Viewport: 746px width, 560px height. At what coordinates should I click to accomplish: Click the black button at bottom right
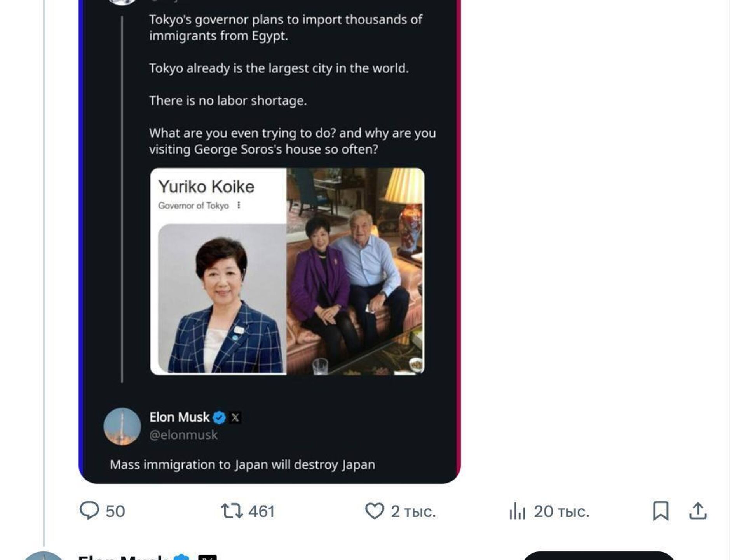(598, 556)
